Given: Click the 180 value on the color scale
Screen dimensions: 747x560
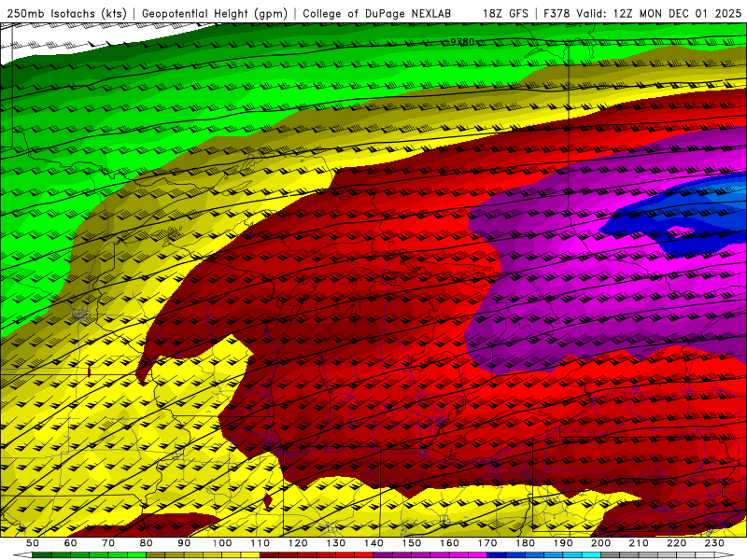Looking at the screenshot, I should [526, 543].
